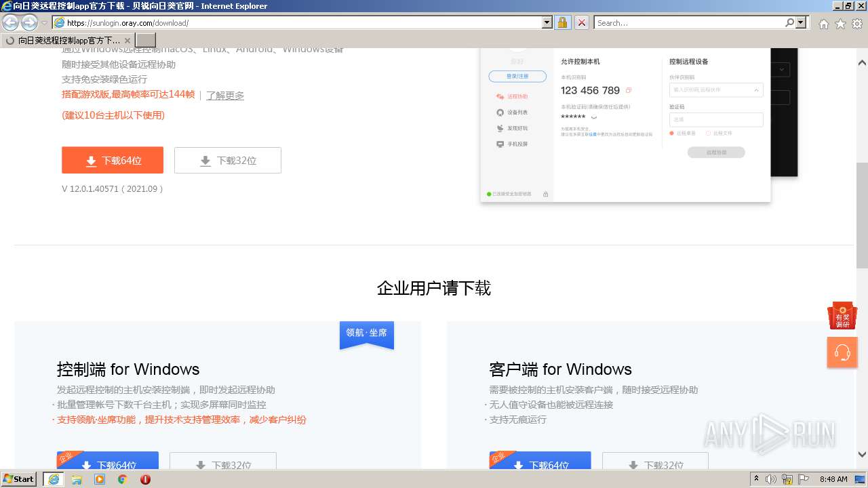
Task: Click the 领航·坐席 blue badge
Action: tap(367, 334)
